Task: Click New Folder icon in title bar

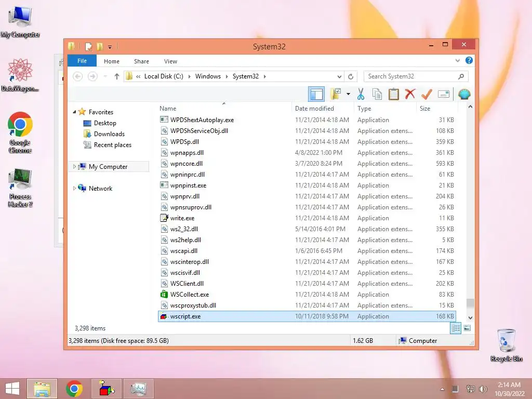Action: [100, 46]
